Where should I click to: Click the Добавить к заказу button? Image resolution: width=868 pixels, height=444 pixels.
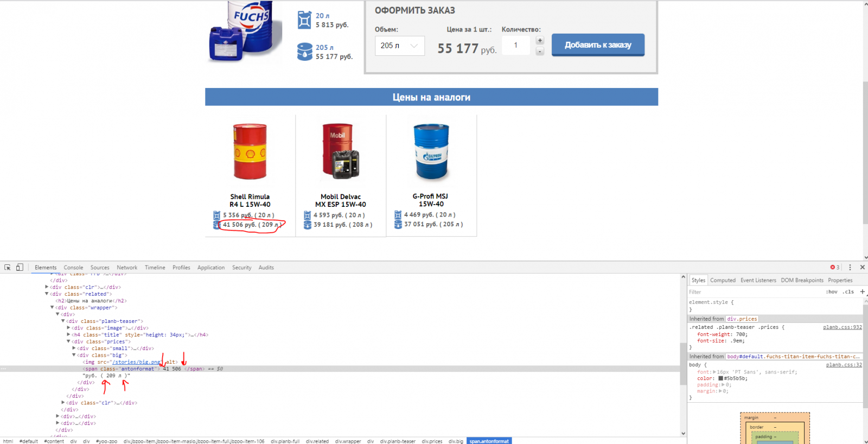click(598, 45)
